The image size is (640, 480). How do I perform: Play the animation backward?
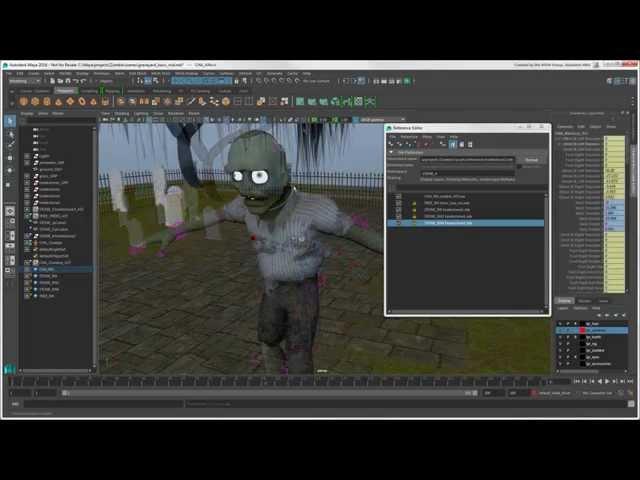click(x=600, y=381)
